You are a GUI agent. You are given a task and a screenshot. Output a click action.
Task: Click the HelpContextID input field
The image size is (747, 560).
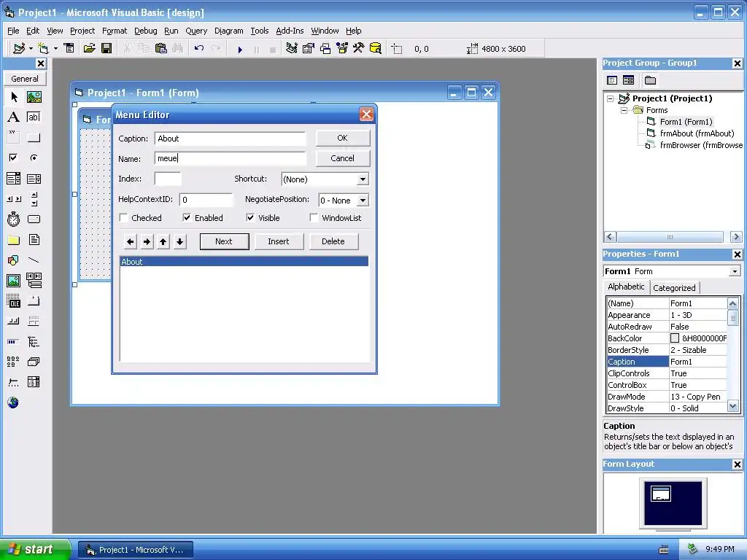pos(206,200)
